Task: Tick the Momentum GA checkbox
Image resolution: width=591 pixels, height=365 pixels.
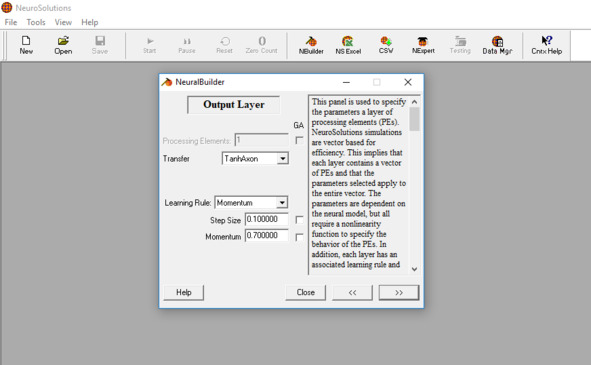Action: point(299,237)
